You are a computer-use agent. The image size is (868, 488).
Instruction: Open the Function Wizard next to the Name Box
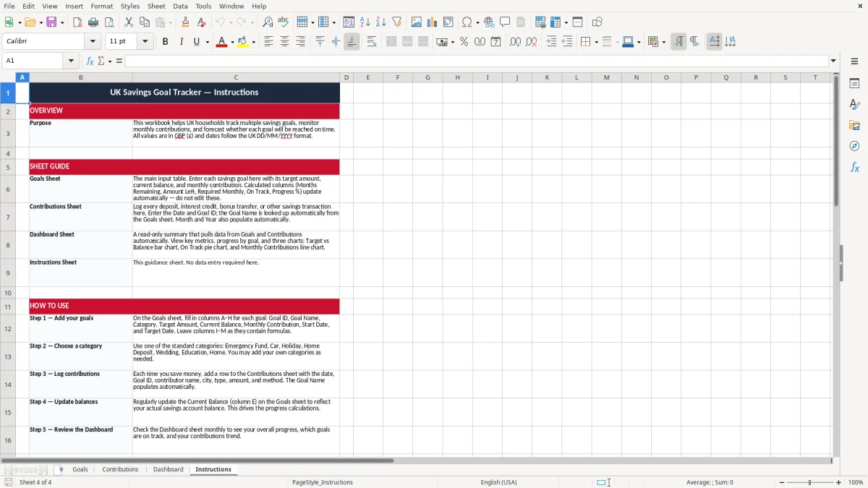pyautogui.click(x=90, y=61)
